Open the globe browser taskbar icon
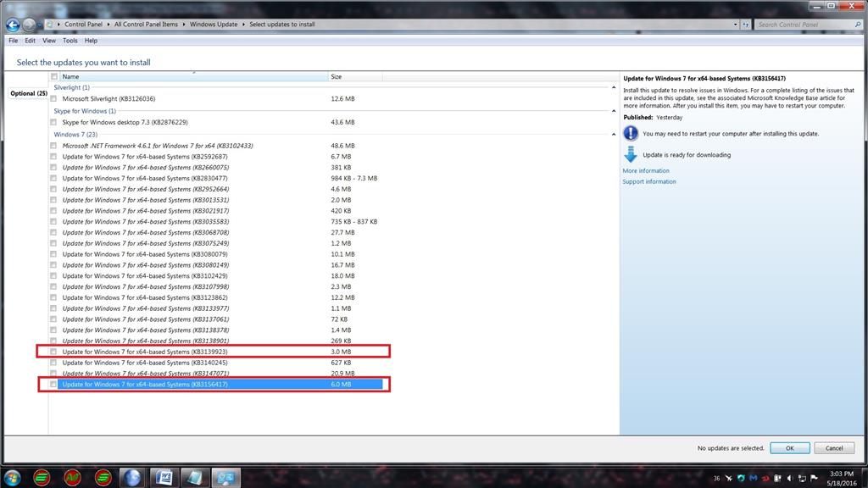 point(131,478)
